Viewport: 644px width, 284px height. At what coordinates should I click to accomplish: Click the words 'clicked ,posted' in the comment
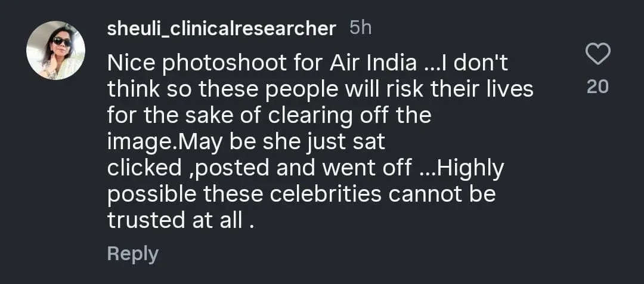(x=188, y=169)
